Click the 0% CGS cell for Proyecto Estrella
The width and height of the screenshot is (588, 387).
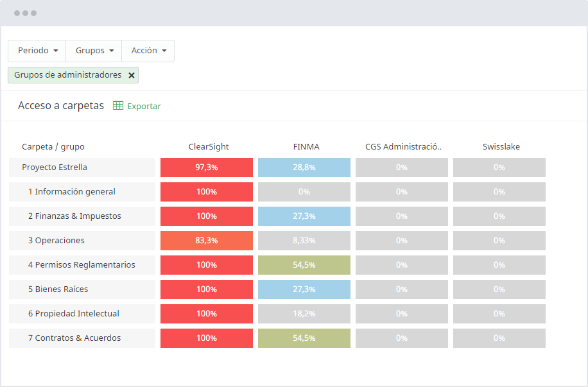click(x=402, y=168)
